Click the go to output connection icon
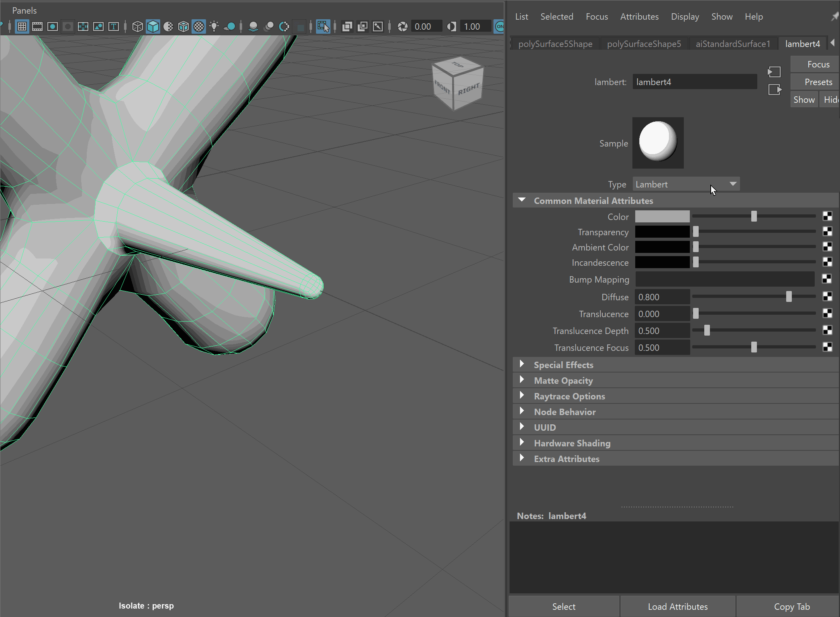This screenshot has height=617, width=840. [774, 90]
